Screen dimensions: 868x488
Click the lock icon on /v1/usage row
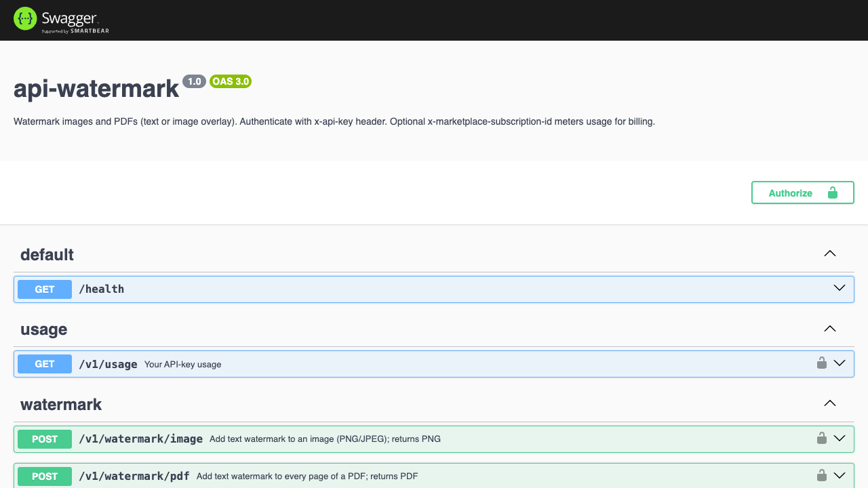(x=821, y=363)
